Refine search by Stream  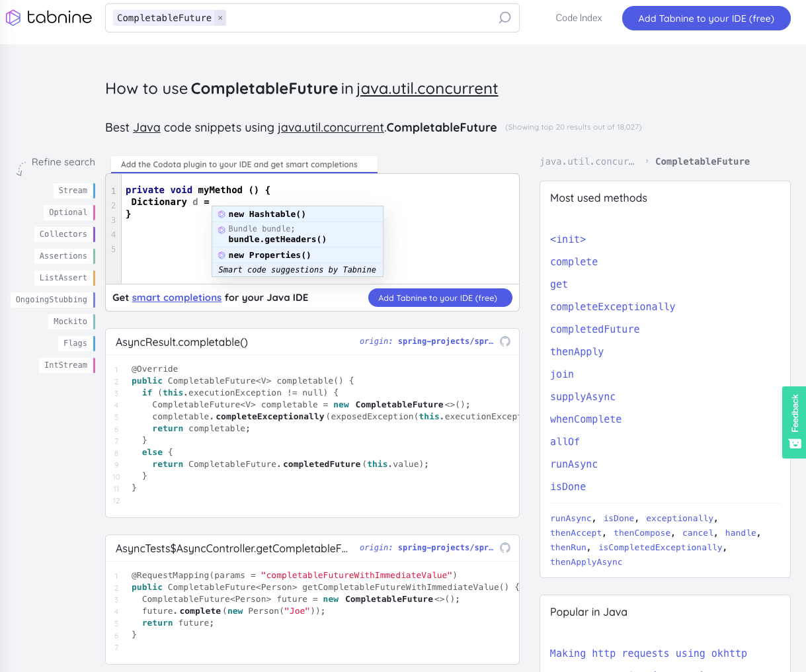[x=73, y=190]
